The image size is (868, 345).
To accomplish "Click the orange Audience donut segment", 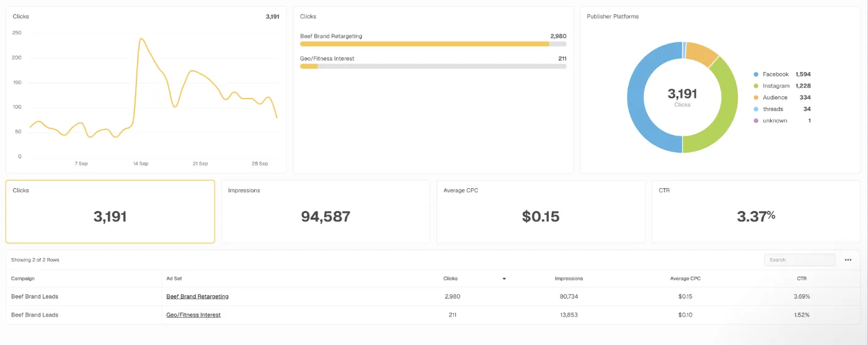I will click(701, 53).
